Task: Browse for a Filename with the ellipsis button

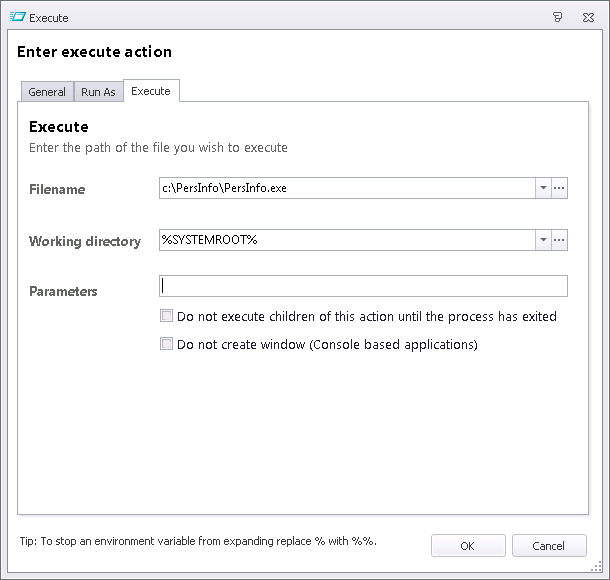Action: pos(559,188)
